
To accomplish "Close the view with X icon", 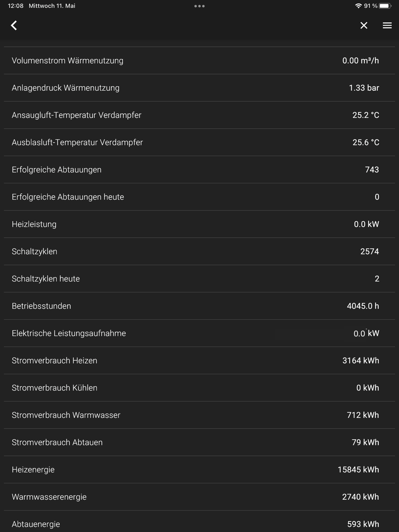I will pyautogui.click(x=364, y=25).
